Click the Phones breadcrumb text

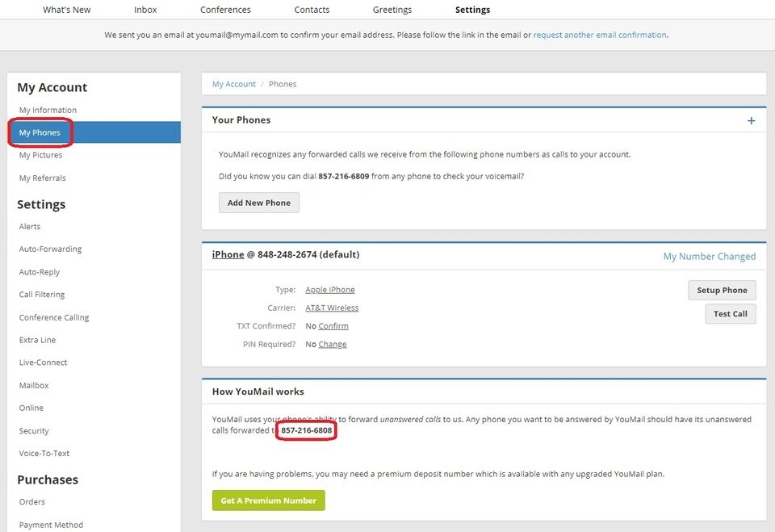click(x=283, y=84)
